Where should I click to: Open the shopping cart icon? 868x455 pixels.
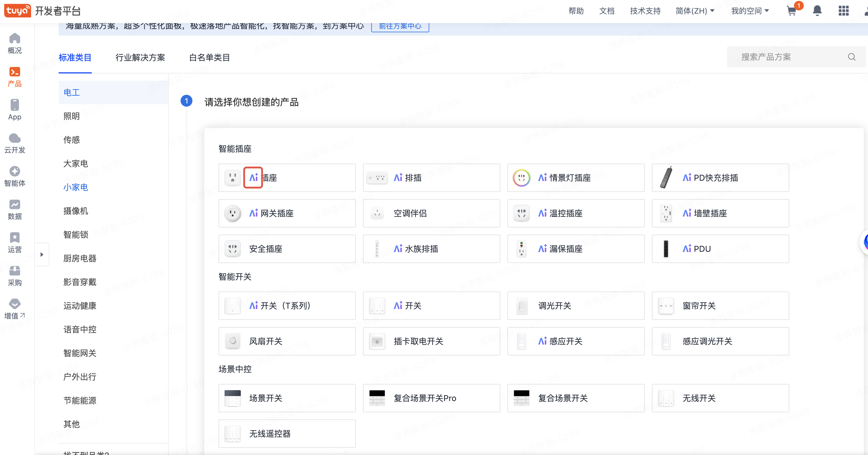[x=792, y=11]
